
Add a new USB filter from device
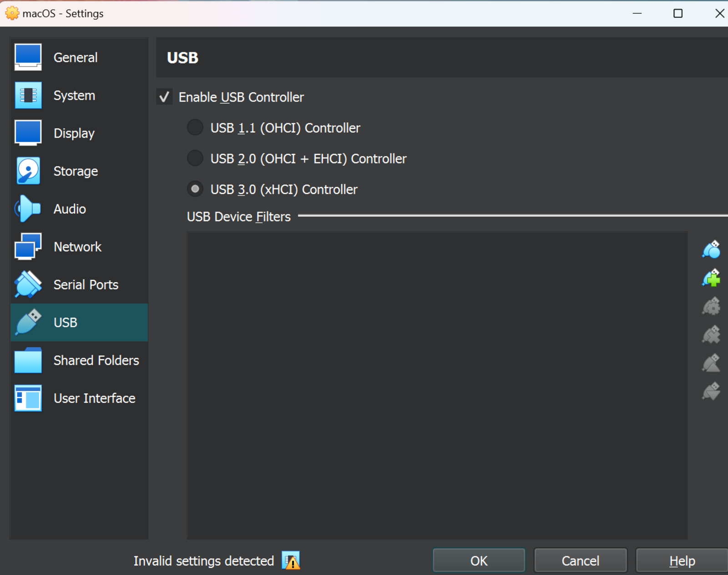(711, 249)
